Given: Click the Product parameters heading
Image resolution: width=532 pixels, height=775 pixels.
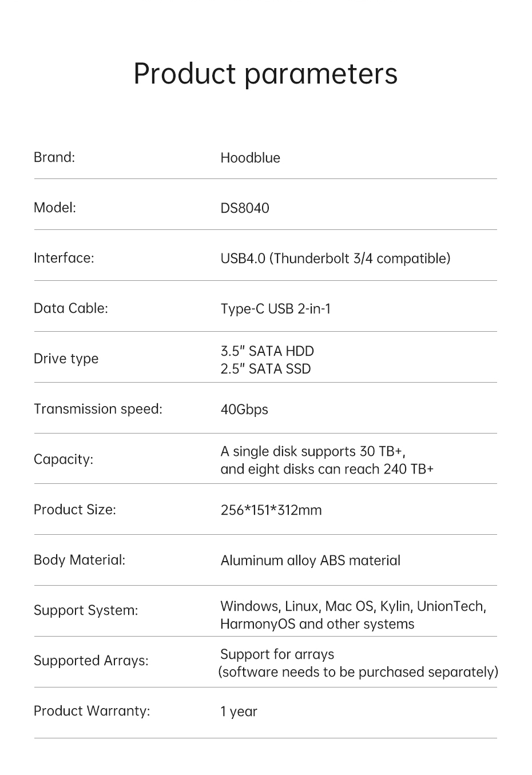Looking at the screenshot, I should [265, 74].
